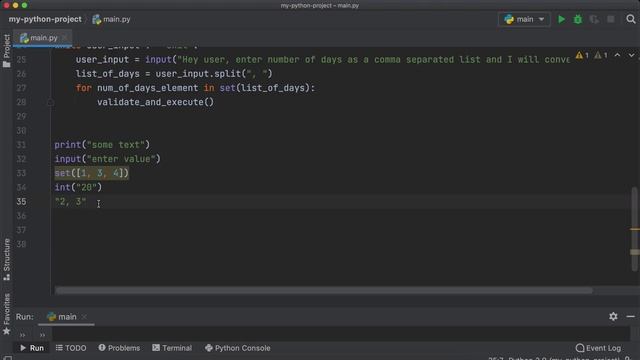The image size is (640, 360).
Task: Open the Problems tool window
Action: (x=119, y=348)
